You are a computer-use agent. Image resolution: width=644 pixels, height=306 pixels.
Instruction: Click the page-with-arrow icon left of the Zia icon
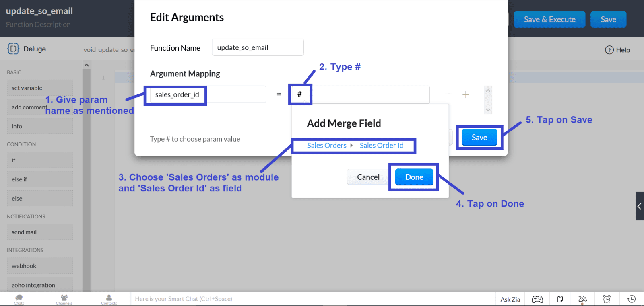tap(560, 299)
